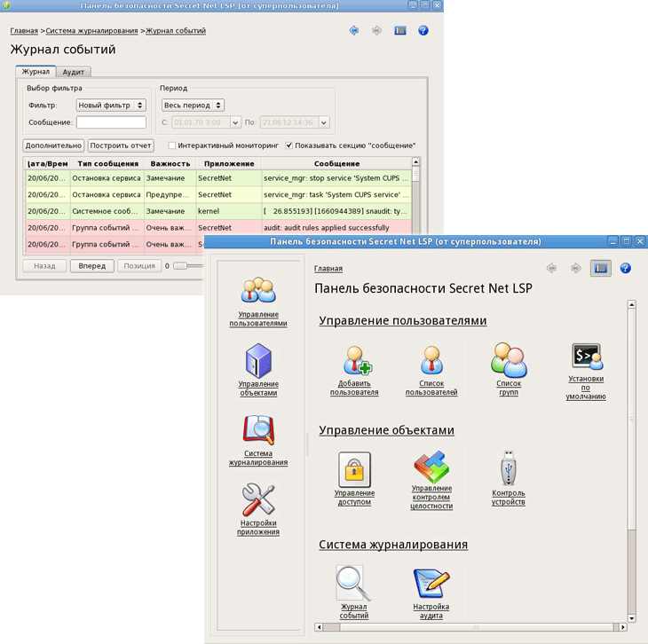The width and height of the screenshot is (648, 644).
Task: Open Список пользователей icon
Action: (431, 362)
